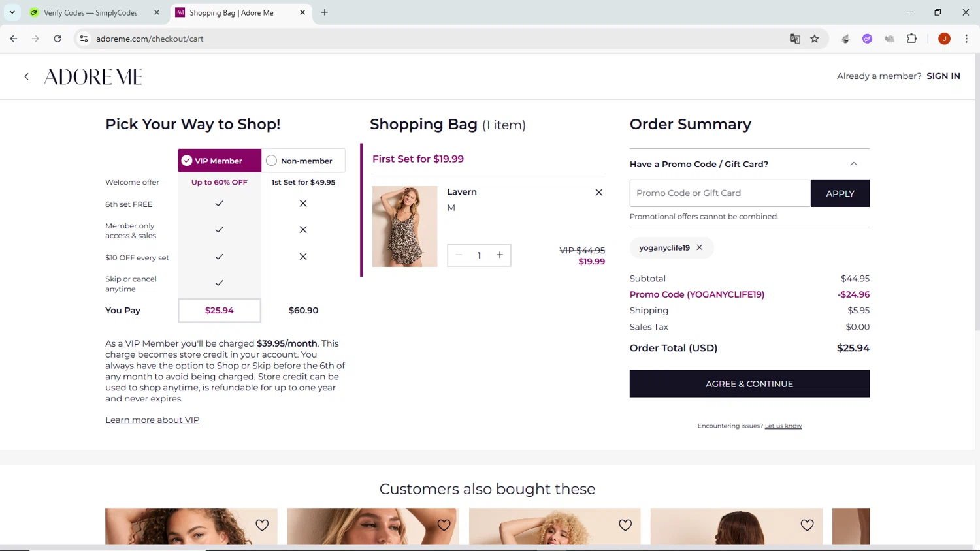
Task: Click the purple circular extension icon
Action: tap(867, 39)
